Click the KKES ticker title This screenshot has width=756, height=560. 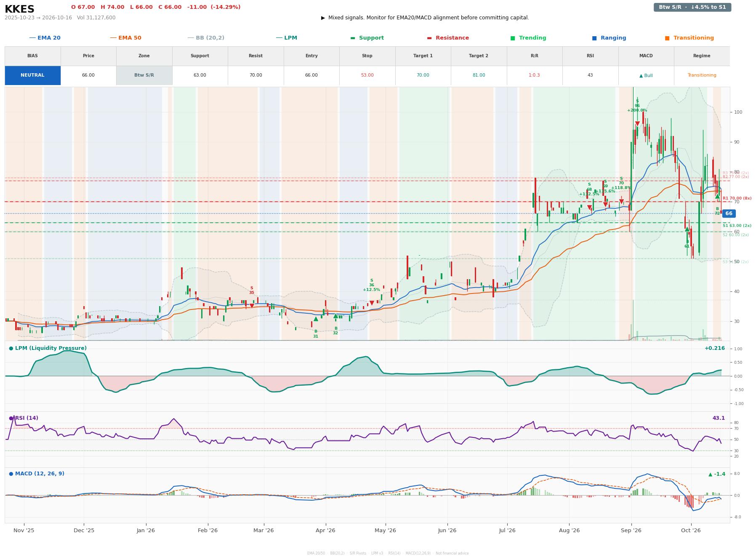(x=19, y=9)
